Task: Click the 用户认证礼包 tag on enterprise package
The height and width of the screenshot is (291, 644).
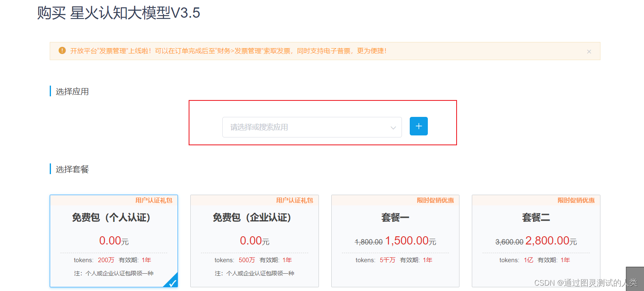Action: tap(294, 200)
